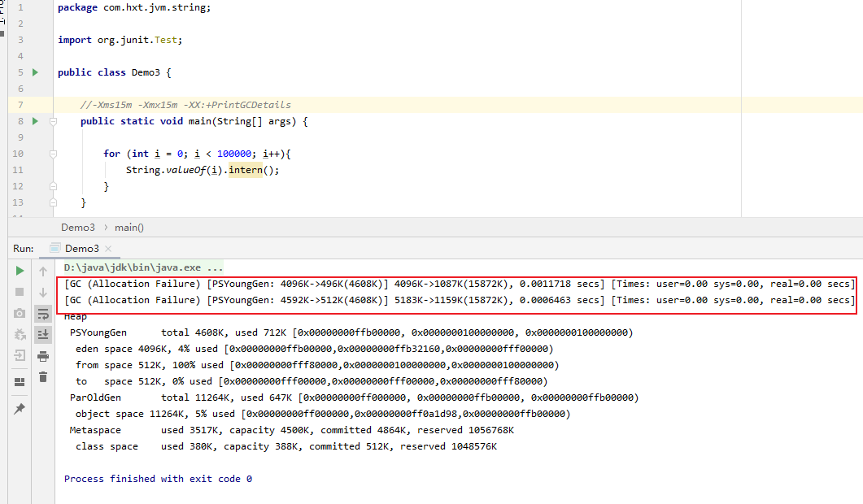863x504 pixels.
Task: Rerun Demo3 in Run panel
Action: (20, 271)
